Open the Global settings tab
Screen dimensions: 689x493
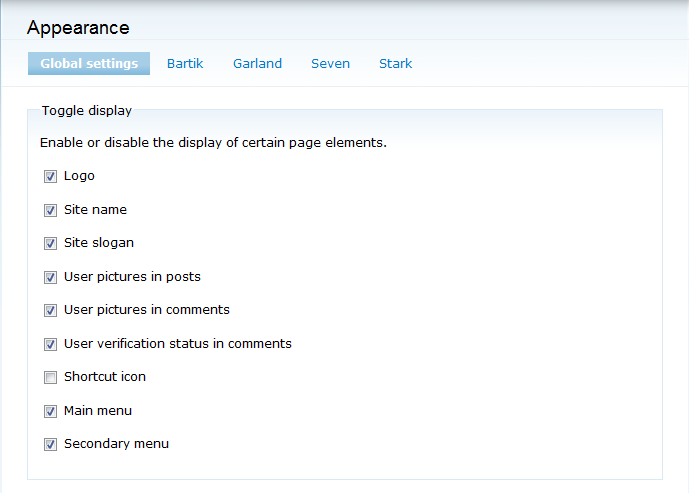[89, 64]
